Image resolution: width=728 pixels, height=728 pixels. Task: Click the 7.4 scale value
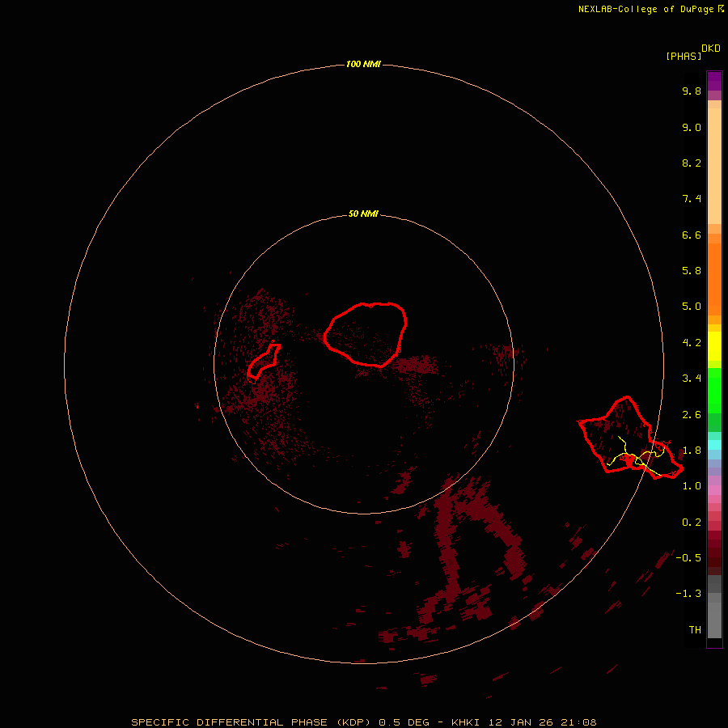(692, 199)
